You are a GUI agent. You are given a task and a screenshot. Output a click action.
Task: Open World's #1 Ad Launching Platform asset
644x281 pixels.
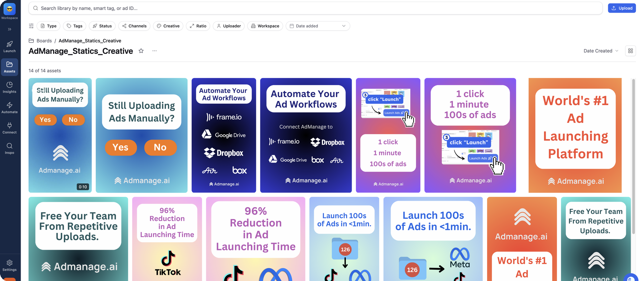point(575,135)
